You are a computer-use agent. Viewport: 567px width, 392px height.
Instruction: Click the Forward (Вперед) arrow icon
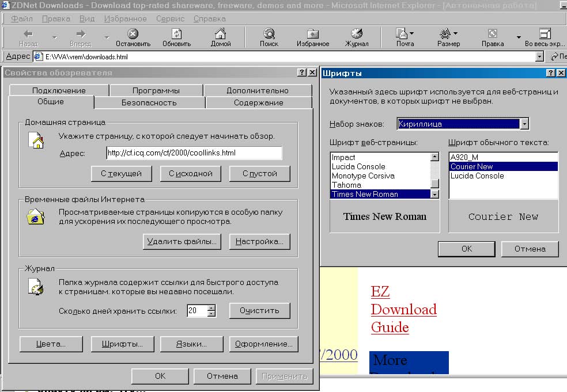(x=81, y=34)
